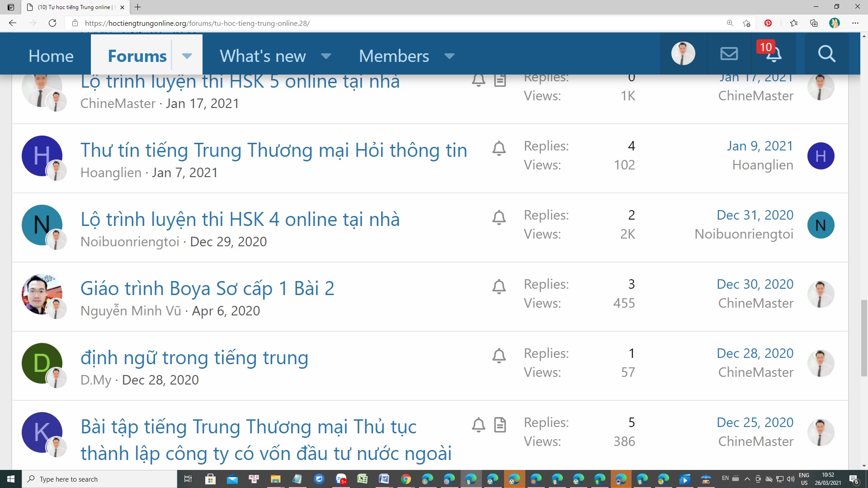Open thread Thư tín tiếng Trung Thương mại

274,150
